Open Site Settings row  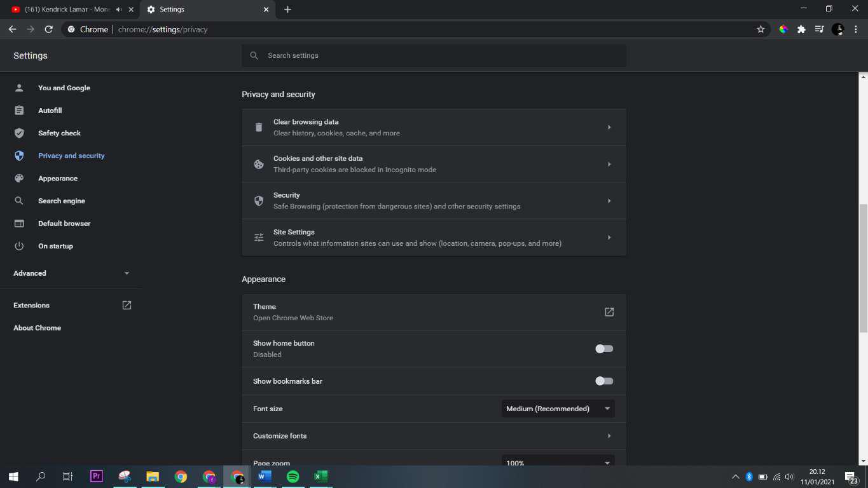click(434, 238)
